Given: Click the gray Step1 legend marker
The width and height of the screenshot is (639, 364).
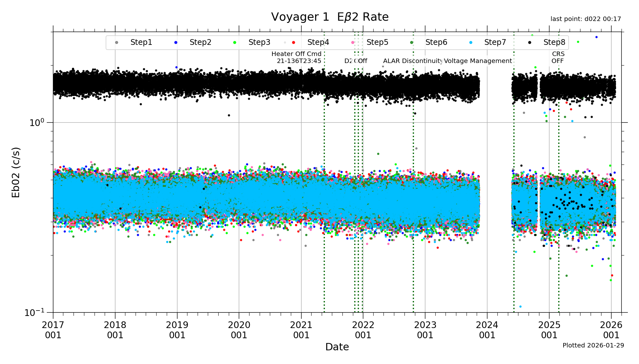Looking at the screenshot, I should 116,43.
